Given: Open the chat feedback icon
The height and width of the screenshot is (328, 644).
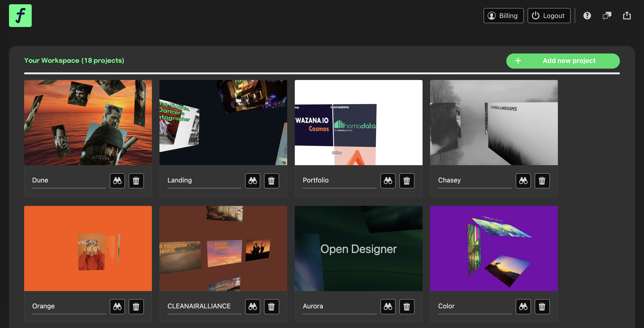Looking at the screenshot, I should pos(607,15).
